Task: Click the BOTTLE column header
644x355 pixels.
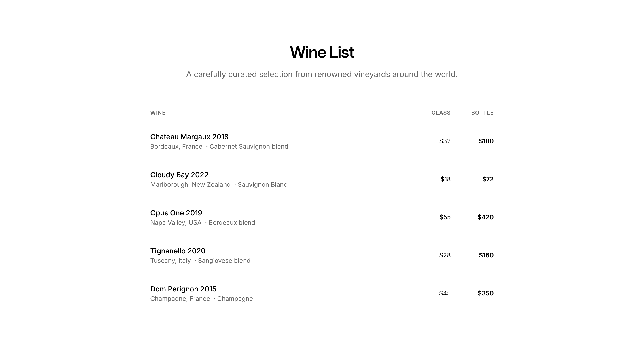Action: click(x=482, y=113)
